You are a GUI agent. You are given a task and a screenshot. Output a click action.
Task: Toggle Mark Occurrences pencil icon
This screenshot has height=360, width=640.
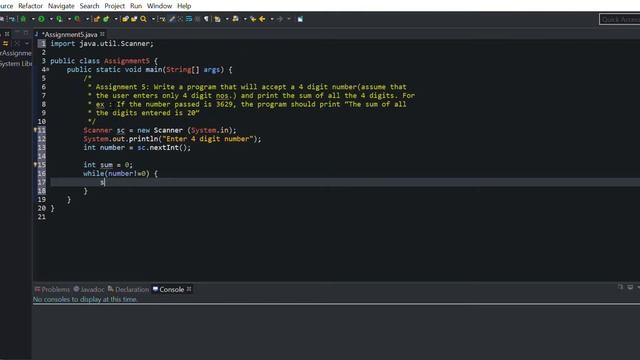click(172, 19)
